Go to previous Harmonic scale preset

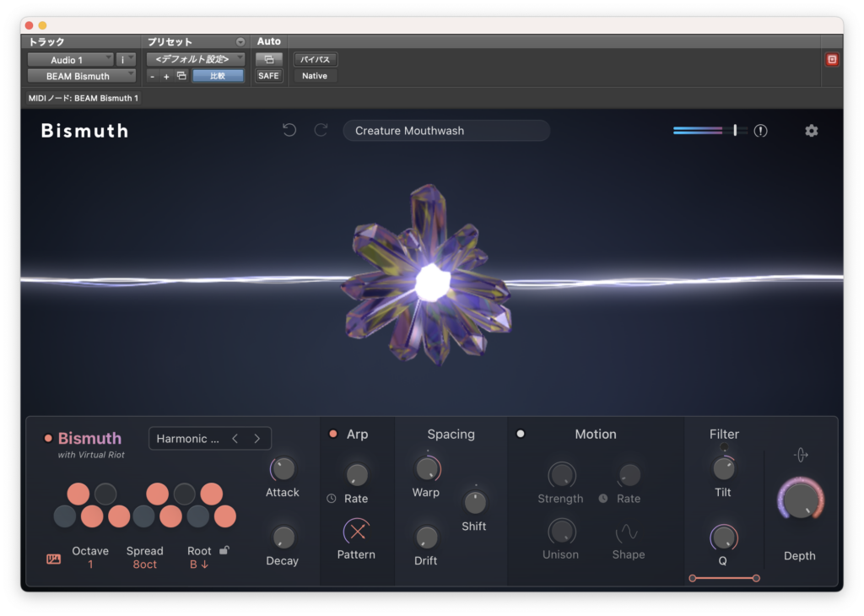click(x=235, y=439)
